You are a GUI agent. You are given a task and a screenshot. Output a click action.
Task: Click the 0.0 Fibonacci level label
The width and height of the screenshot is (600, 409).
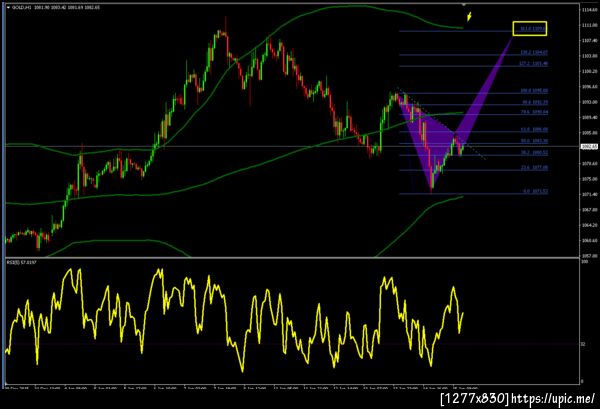[536, 191]
